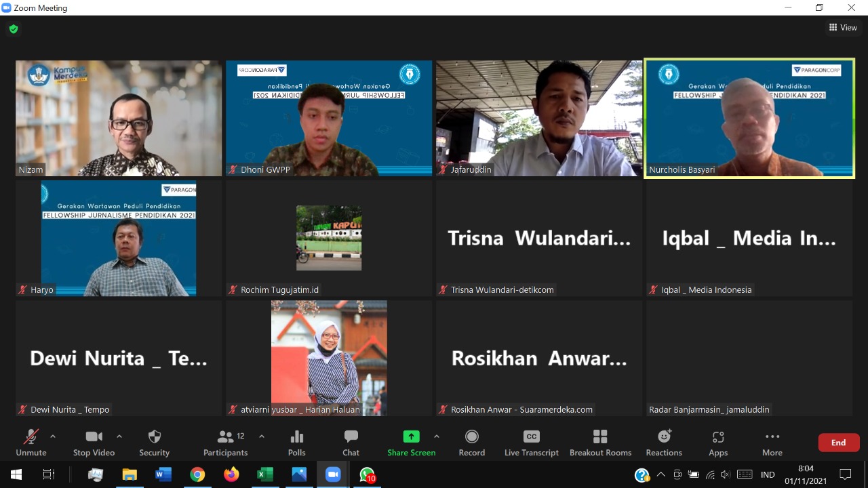Start sharing with the Share Screen button
This screenshot has width=868, height=488.
pyautogui.click(x=411, y=441)
